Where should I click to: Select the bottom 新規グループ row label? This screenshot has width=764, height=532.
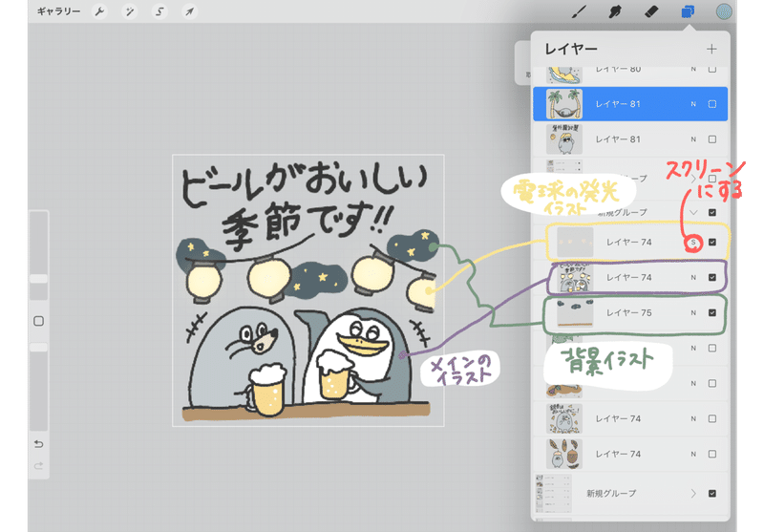click(x=611, y=494)
